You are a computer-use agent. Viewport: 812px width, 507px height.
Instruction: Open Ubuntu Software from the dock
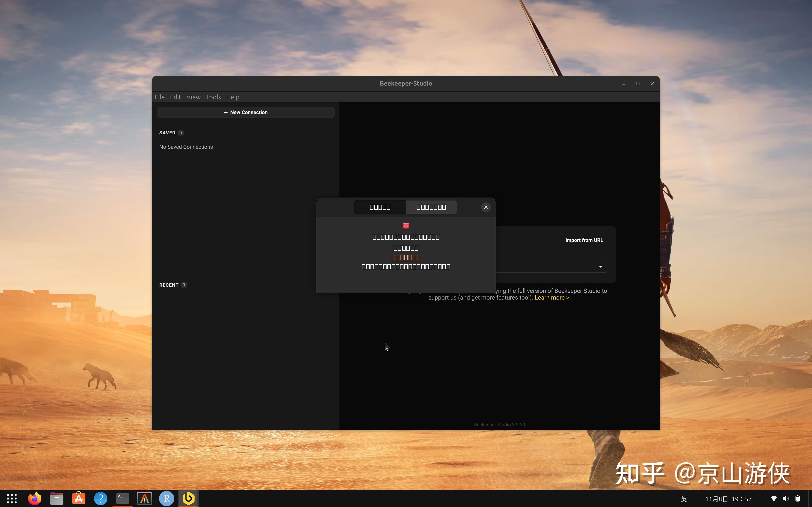78,498
